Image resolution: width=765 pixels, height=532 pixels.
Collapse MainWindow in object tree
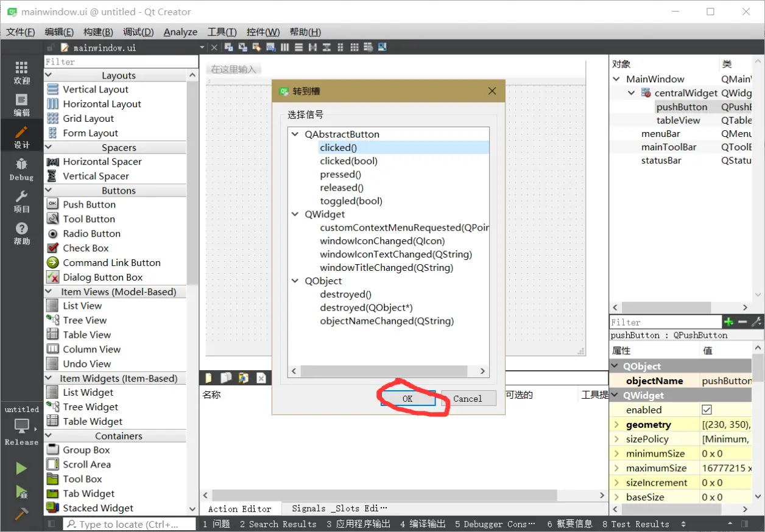(x=617, y=79)
